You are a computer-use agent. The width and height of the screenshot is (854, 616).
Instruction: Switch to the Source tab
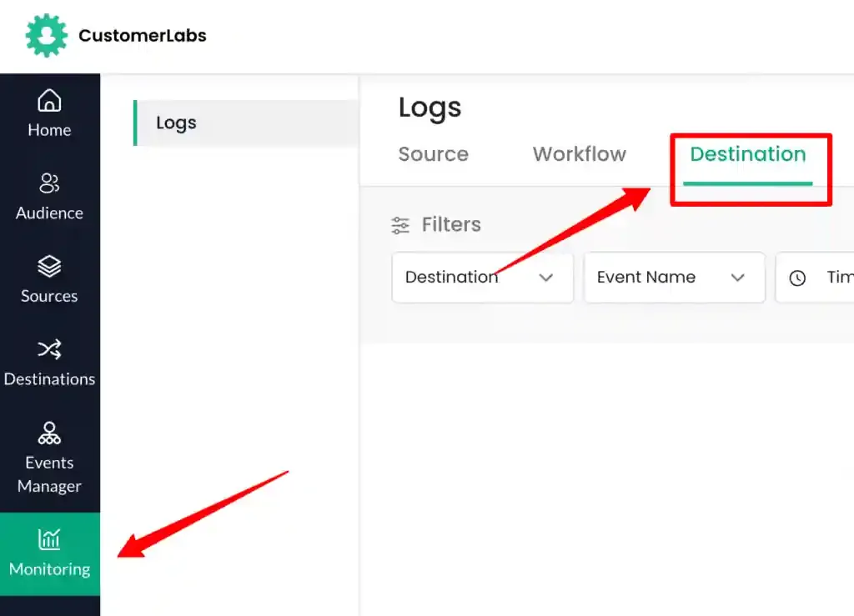(x=434, y=154)
